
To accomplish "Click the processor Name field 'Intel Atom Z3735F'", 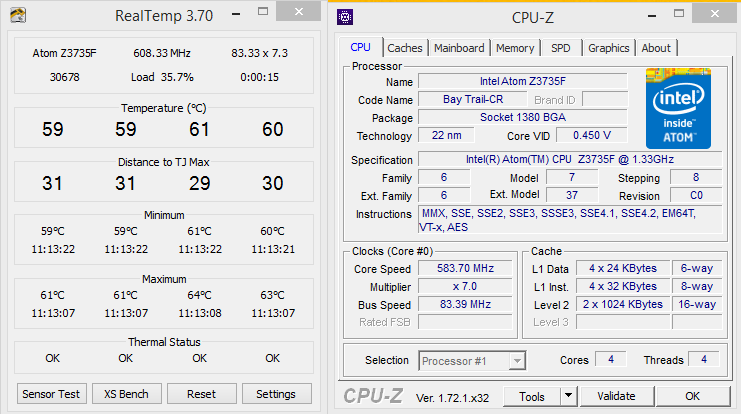I will [x=523, y=81].
